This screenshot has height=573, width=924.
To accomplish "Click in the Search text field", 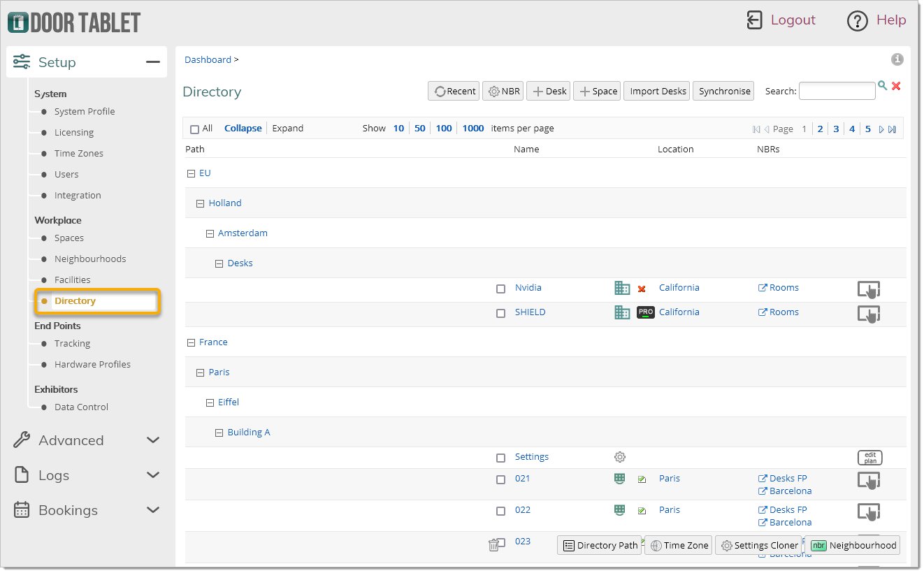I will 836,91.
